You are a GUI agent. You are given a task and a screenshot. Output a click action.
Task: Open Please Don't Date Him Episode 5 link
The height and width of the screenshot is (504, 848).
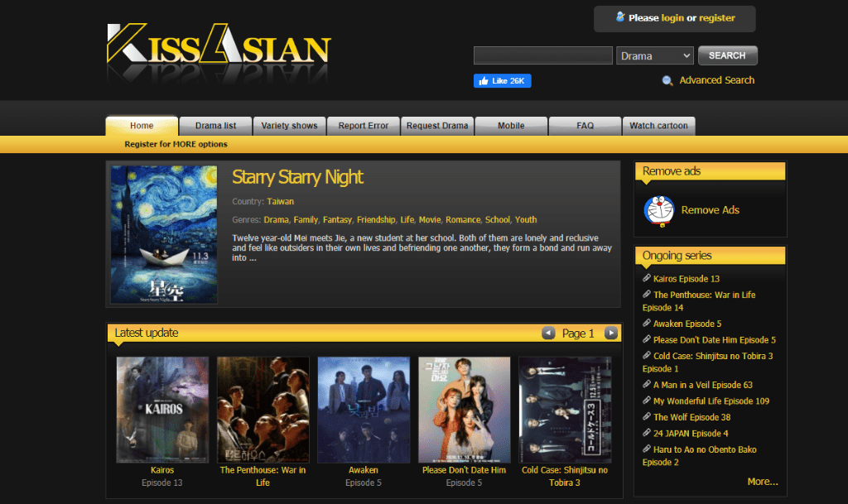point(715,340)
